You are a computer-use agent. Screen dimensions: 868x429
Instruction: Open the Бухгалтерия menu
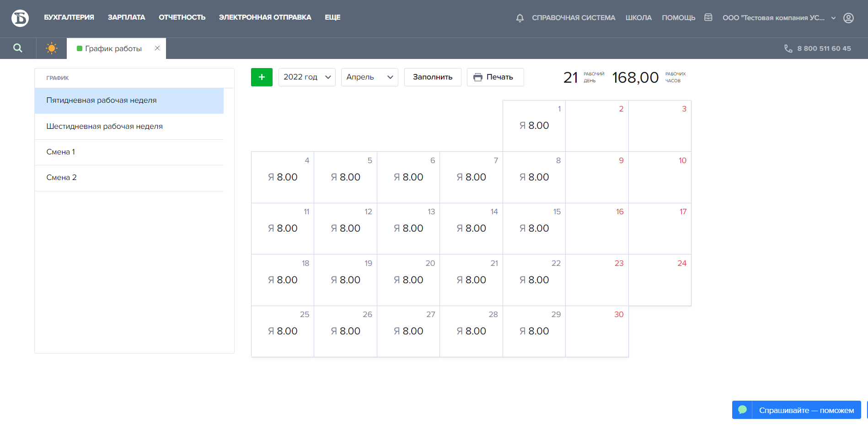[x=69, y=17]
